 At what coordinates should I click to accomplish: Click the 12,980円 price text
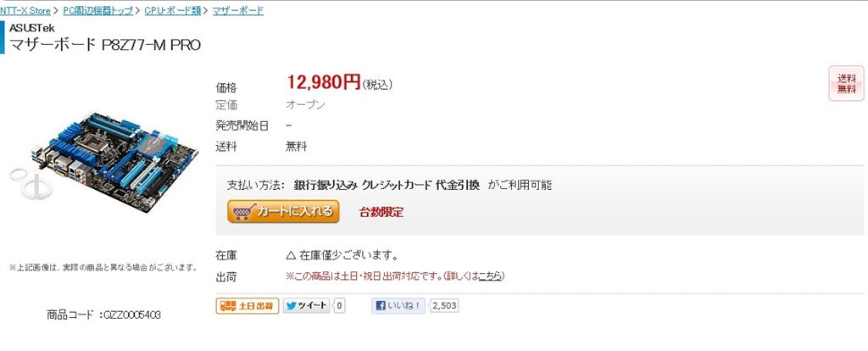324,82
